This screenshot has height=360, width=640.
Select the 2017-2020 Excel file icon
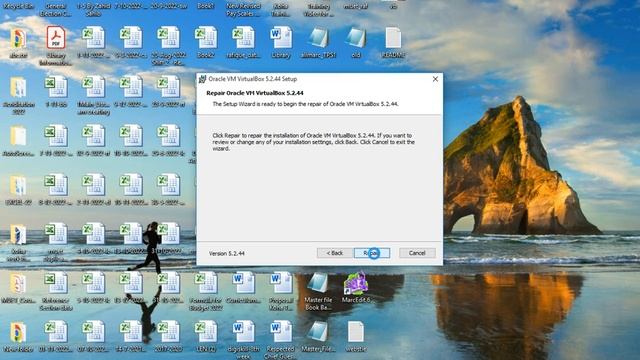pyautogui.click(x=168, y=332)
